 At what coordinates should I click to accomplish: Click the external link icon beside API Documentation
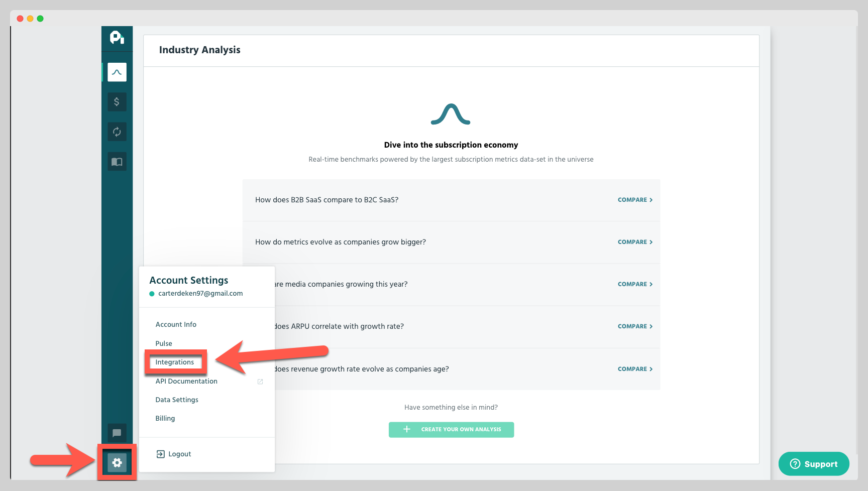[260, 382]
